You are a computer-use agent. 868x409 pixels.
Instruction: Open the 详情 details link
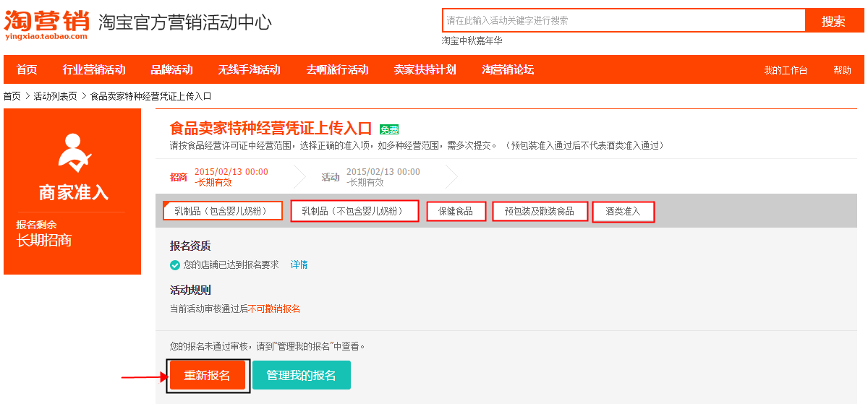(299, 265)
